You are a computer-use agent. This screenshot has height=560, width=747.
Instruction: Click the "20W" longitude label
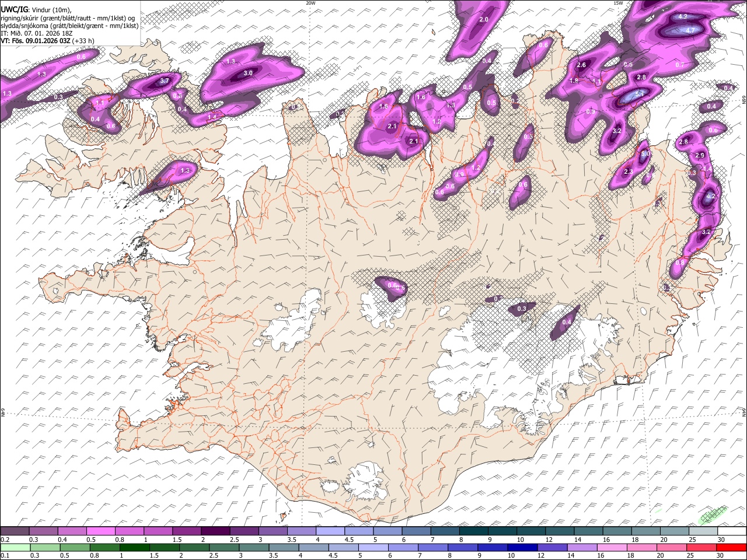(x=310, y=3)
